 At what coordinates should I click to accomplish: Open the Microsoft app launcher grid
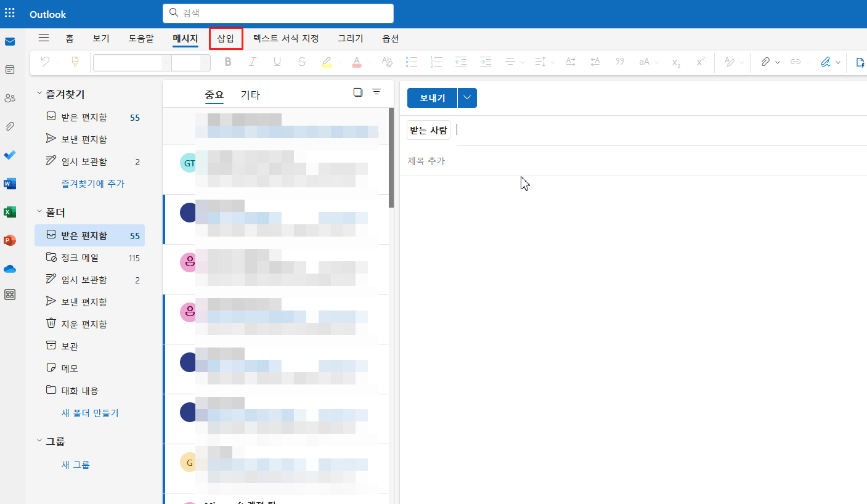click(x=10, y=14)
